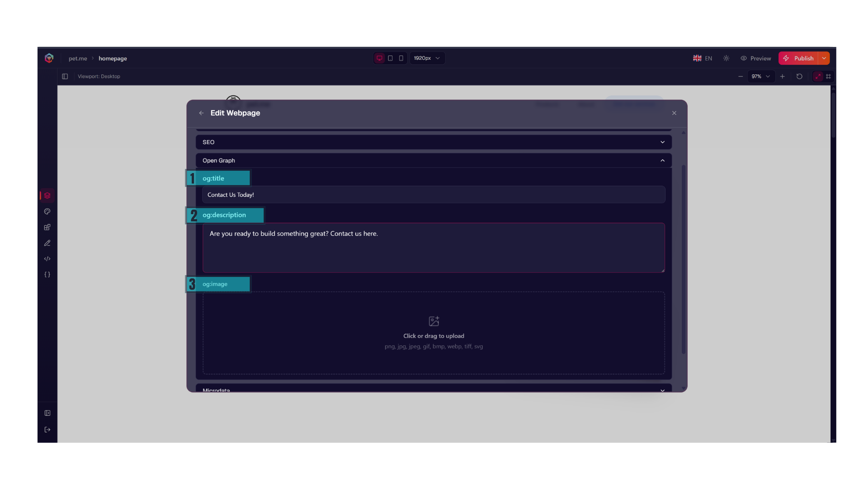Open the homepage breadcrumb item
This screenshot has width=868, height=488.
pos(113,58)
